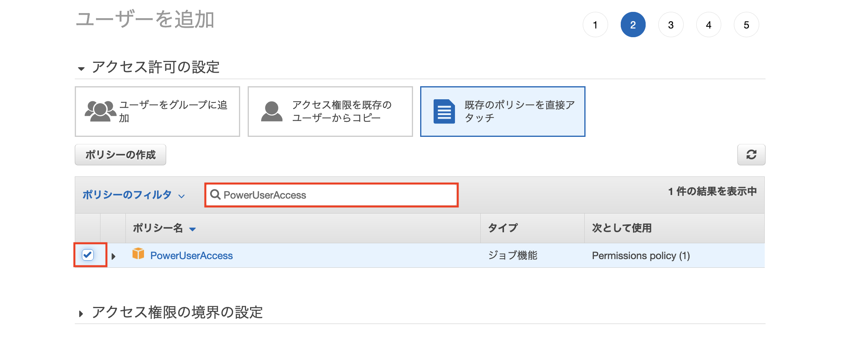Click the refresh policies icon button
Viewport: 868px width, 337px height.
[x=751, y=155]
